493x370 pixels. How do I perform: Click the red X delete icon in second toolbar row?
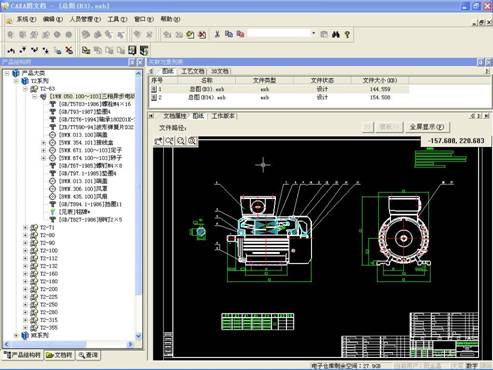tap(69, 50)
